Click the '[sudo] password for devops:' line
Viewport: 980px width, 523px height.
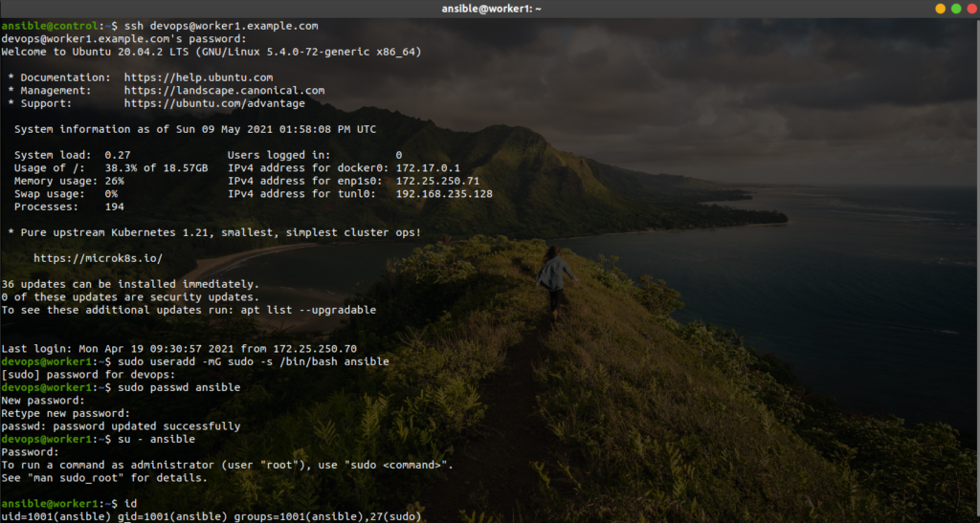[x=88, y=375]
